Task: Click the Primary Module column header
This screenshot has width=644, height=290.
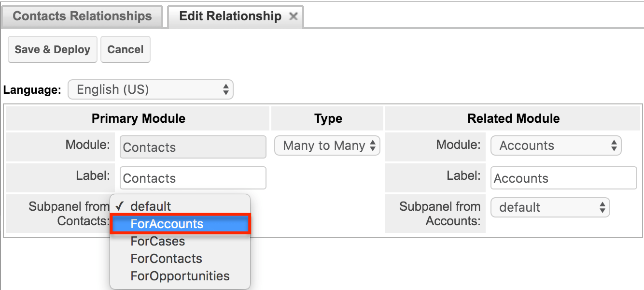Action: (x=138, y=118)
